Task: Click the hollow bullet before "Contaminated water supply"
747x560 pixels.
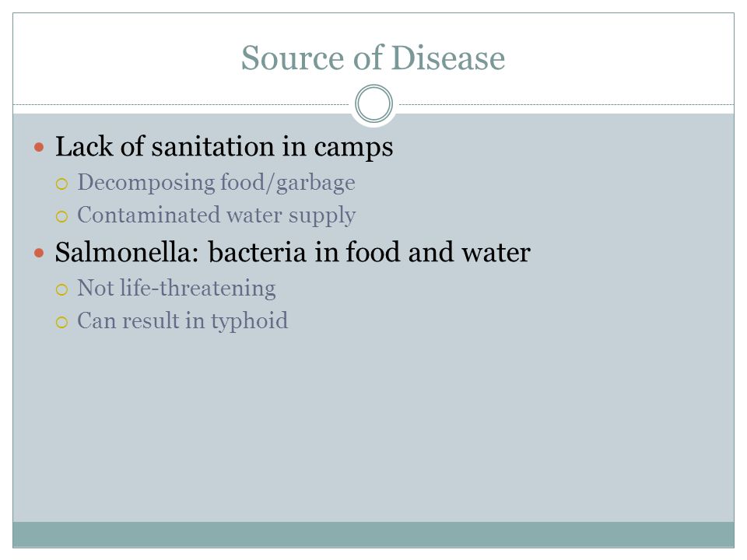Action: point(62,217)
